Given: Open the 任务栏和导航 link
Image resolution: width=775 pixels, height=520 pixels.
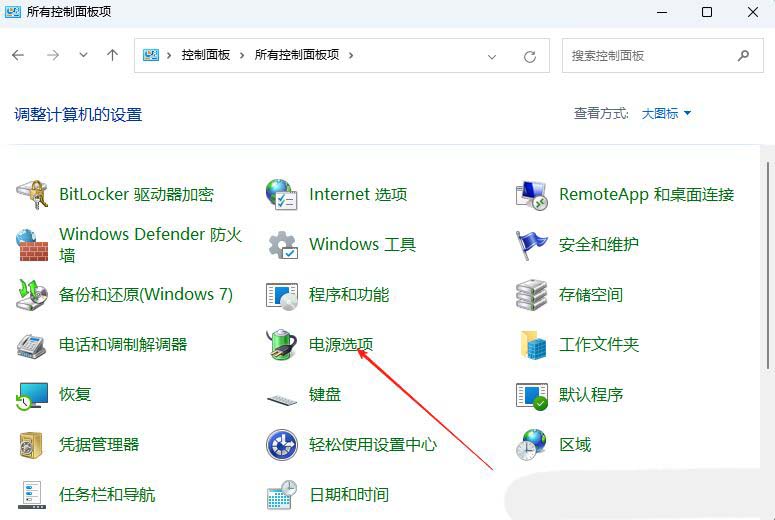Looking at the screenshot, I should pos(107,494).
